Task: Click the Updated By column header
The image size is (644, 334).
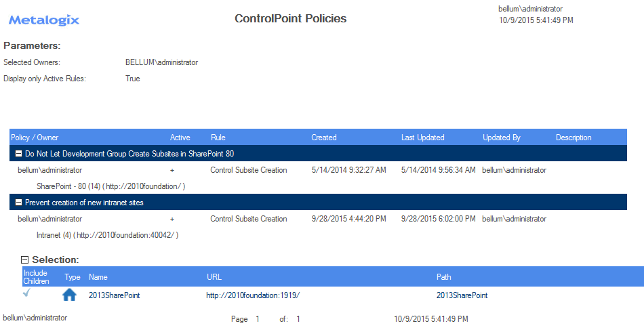Action: tap(502, 138)
